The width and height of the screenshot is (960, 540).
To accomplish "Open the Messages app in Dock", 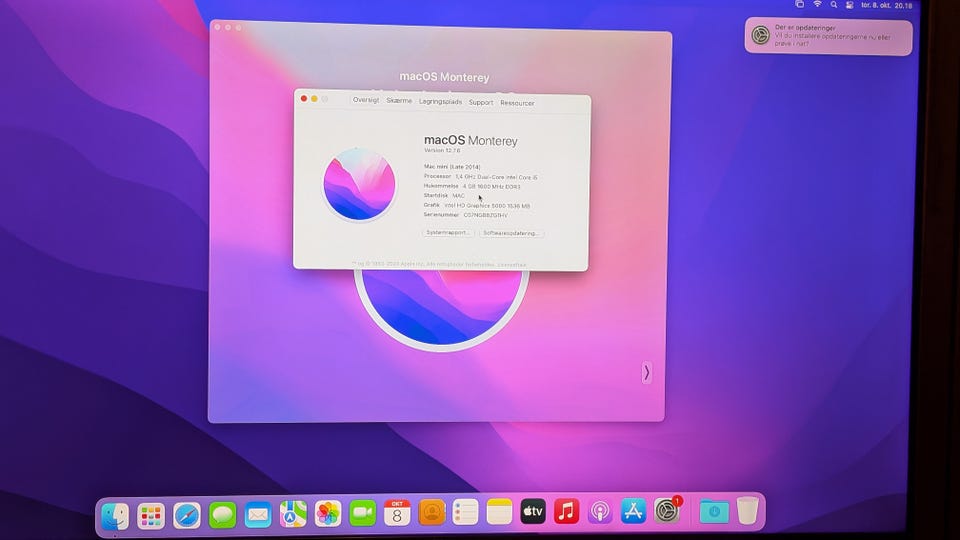I will pyautogui.click(x=222, y=515).
